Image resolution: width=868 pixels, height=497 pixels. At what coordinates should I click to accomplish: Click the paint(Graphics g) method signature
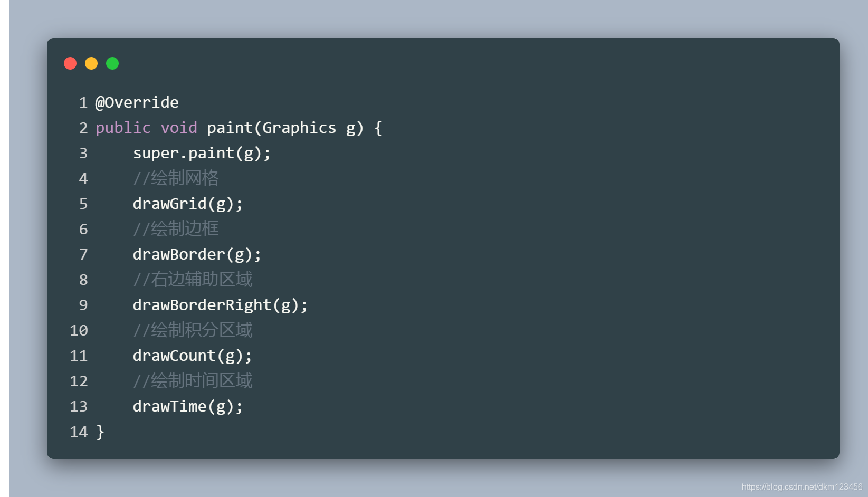coord(285,128)
